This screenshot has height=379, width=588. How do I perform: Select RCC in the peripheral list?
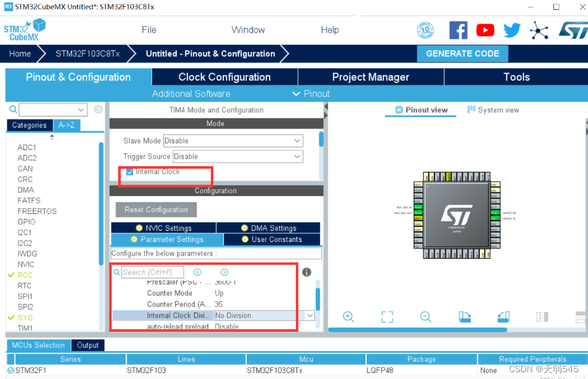pos(25,275)
